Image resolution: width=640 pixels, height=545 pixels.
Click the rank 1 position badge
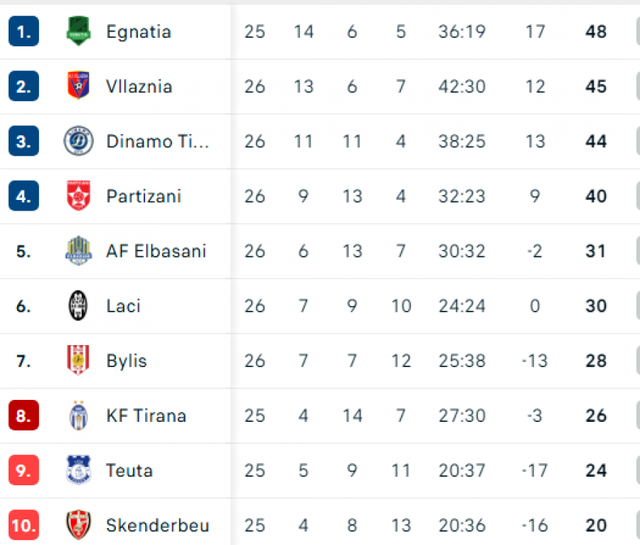tap(24, 32)
